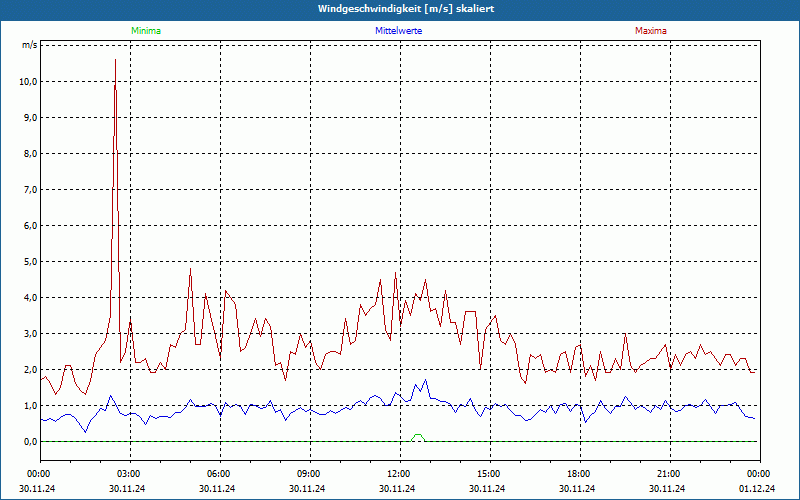Click the 12:00 time axis label
Image resolution: width=800 pixels, height=500 pixels.
click(401, 474)
